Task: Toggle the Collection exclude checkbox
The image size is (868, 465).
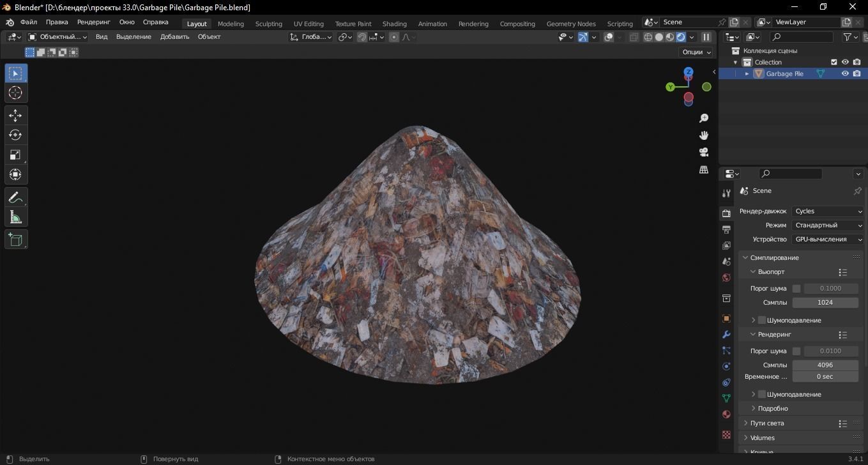Action: (x=834, y=62)
